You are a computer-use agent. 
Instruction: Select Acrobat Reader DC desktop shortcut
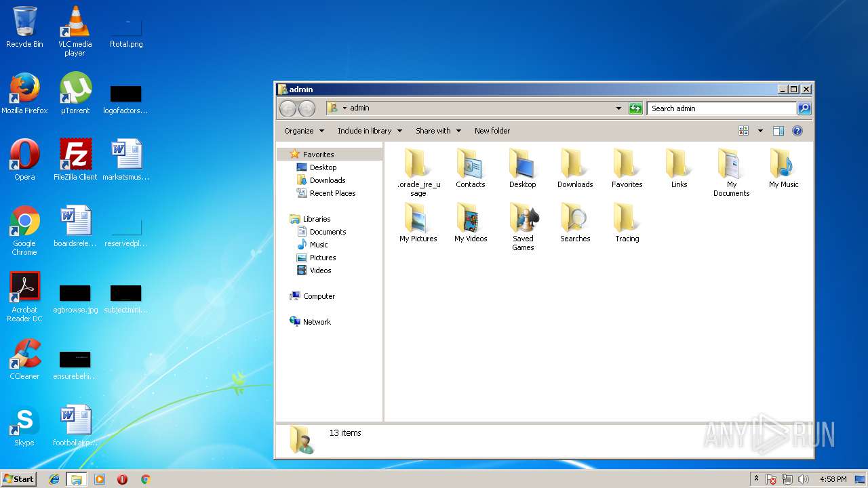pos(24,298)
